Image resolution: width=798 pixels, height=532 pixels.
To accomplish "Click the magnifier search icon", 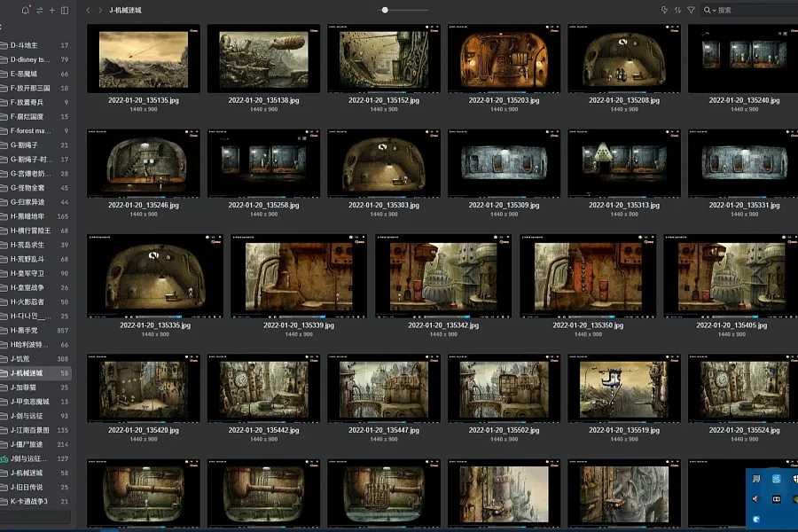I will 707,10.
